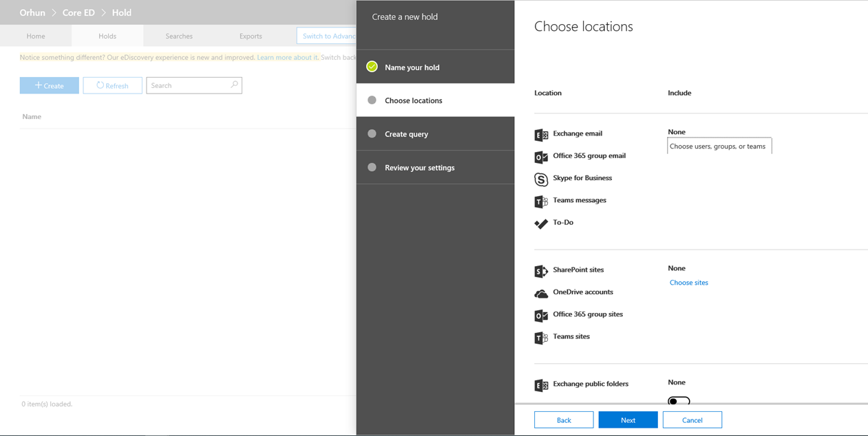
Task: Click the Choose locations page heading
Action: [x=584, y=26]
